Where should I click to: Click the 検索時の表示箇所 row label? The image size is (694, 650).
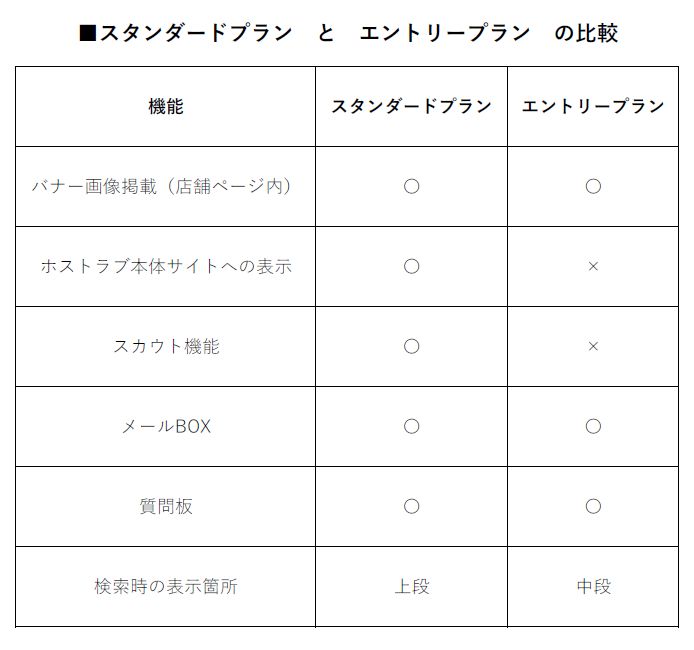click(x=166, y=586)
